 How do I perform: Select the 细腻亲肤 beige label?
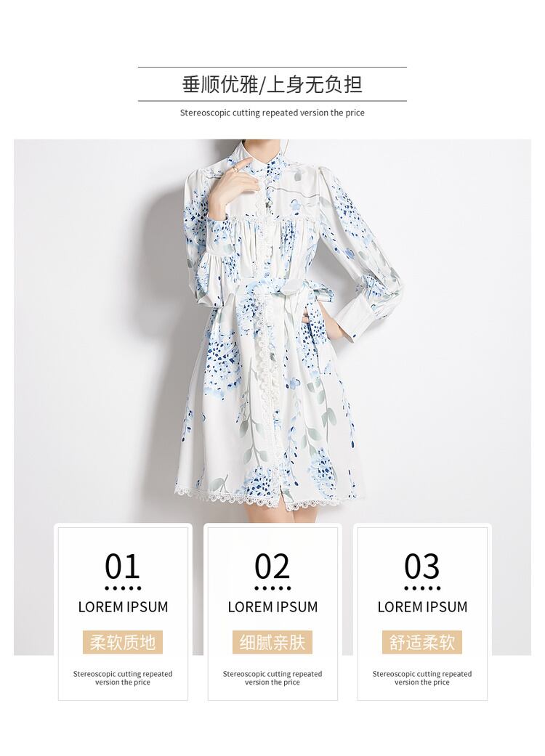[272, 642]
